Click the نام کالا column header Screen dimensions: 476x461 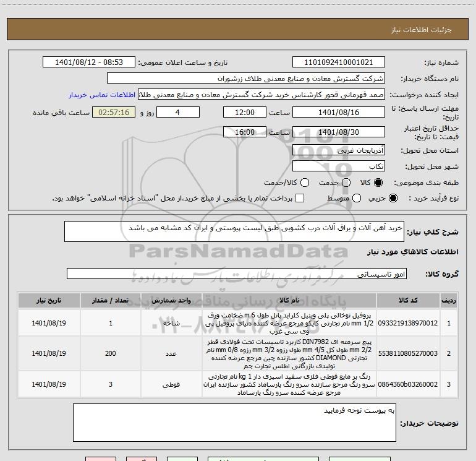pyautogui.click(x=289, y=300)
